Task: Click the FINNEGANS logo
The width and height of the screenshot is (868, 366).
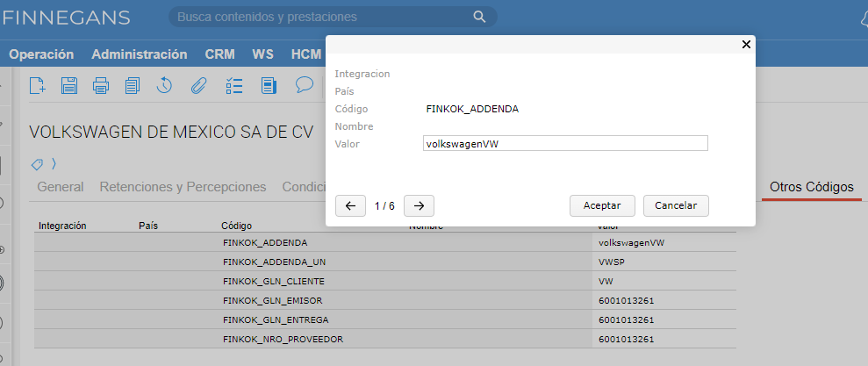Action: pyautogui.click(x=67, y=18)
